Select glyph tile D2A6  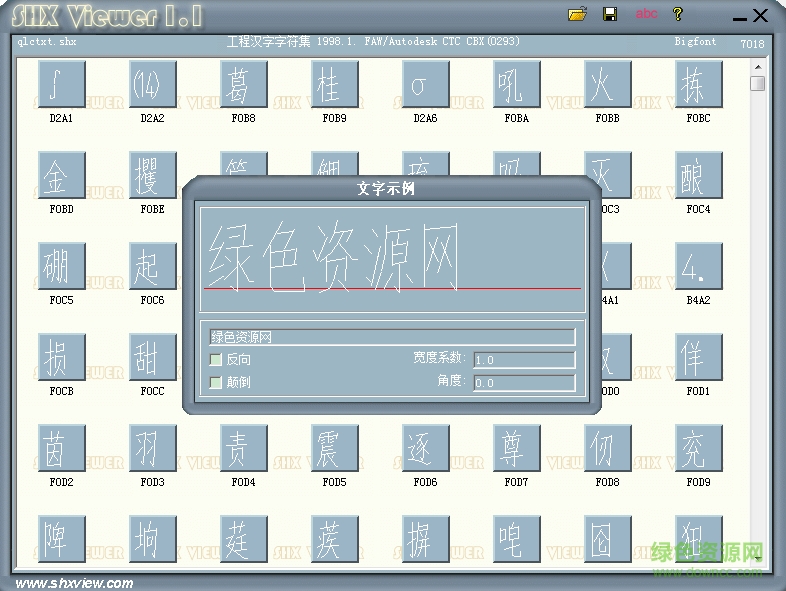[426, 84]
